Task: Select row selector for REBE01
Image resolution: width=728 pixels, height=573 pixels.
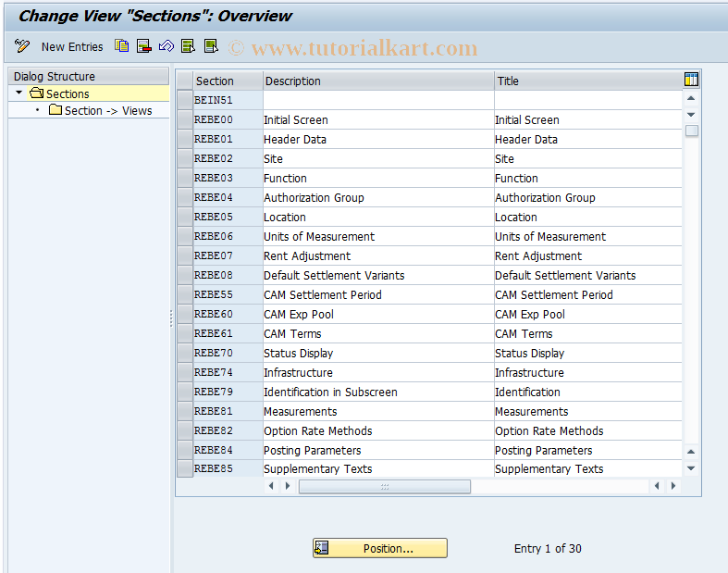Action: coord(185,139)
